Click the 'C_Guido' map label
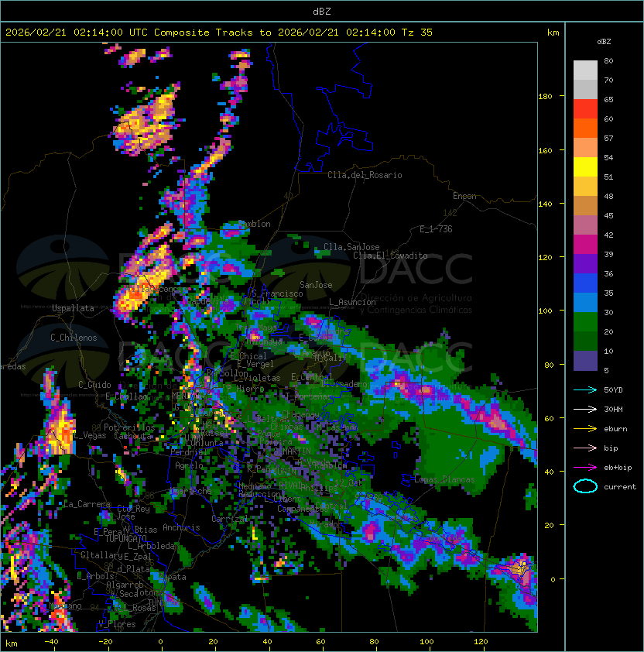The image size is (644, 652). [x=94, y=385]
